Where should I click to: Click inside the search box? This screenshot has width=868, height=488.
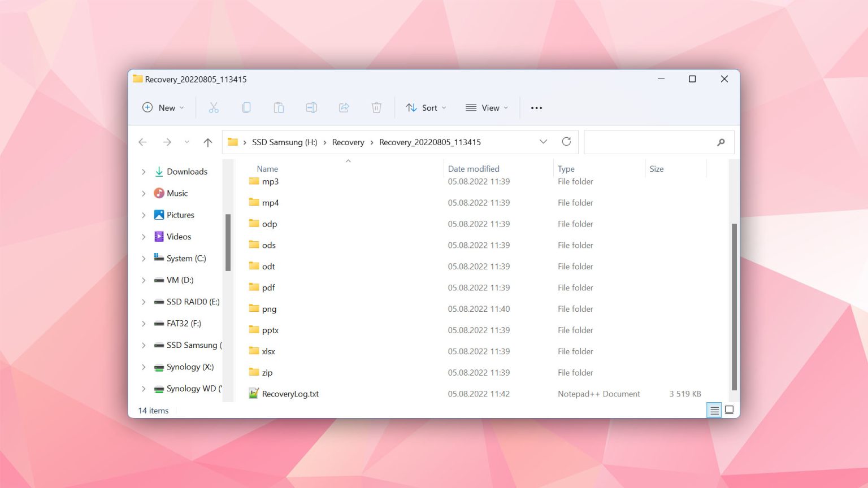click(x=650, y=142)
